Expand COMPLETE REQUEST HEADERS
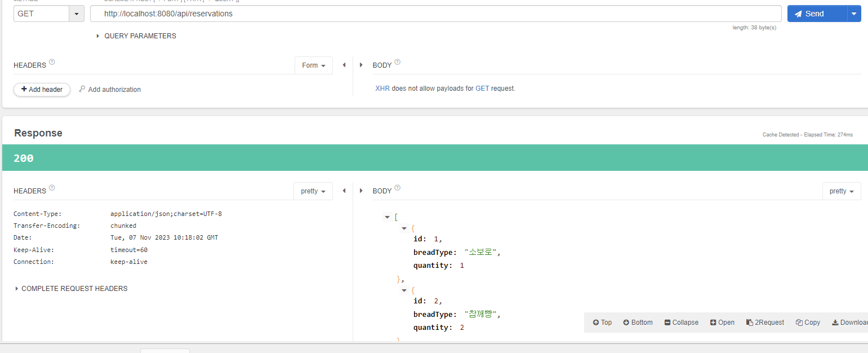 pyautogui.click(x=71, y=289)
